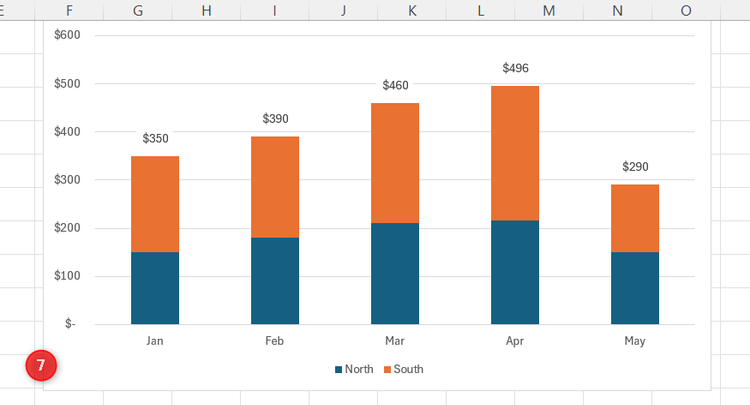Click the $460 data label
The image size is (750, 405).
396,85
